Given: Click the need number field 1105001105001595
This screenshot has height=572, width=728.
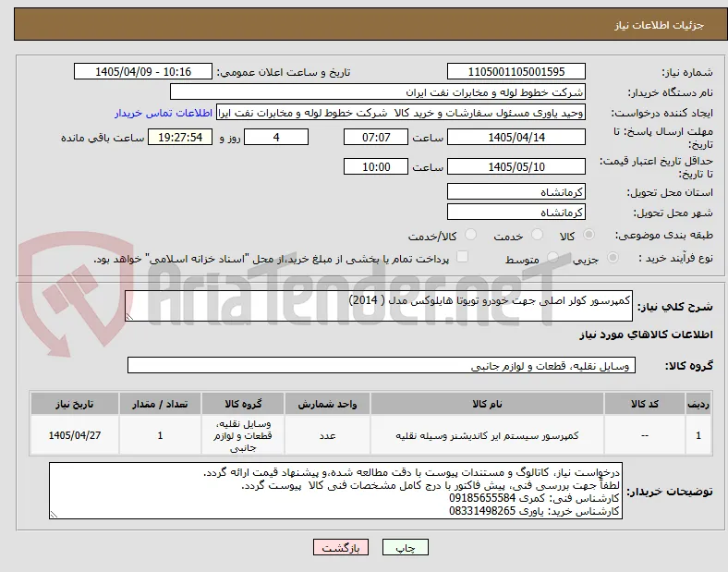Looking at the screenshot, I should 516,71.
